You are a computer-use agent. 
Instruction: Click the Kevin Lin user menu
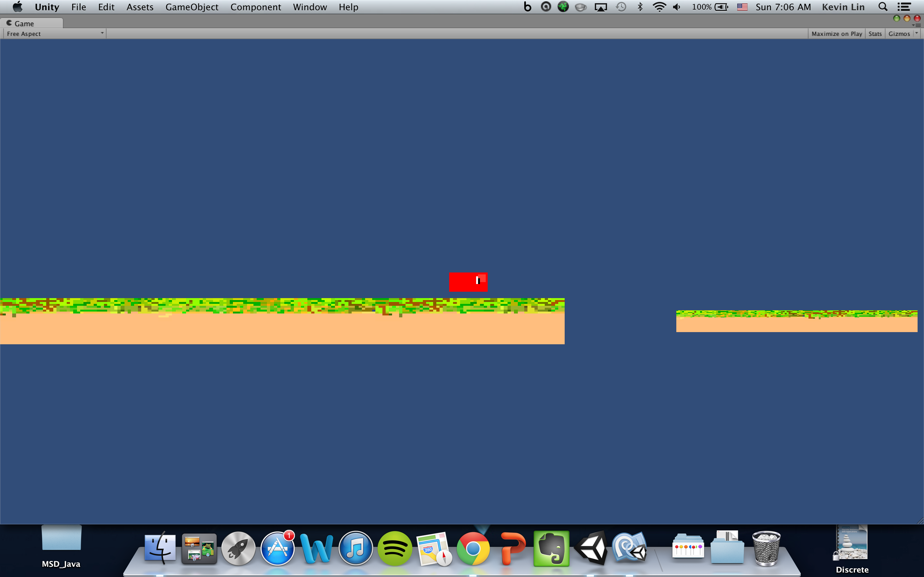click(843, 7)
